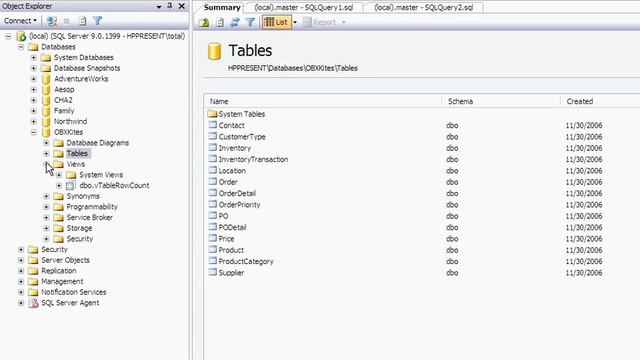Select Database Diagrams in the tree
The height and width of the screenshot is (360, 640).
click(x=98, y=143)
